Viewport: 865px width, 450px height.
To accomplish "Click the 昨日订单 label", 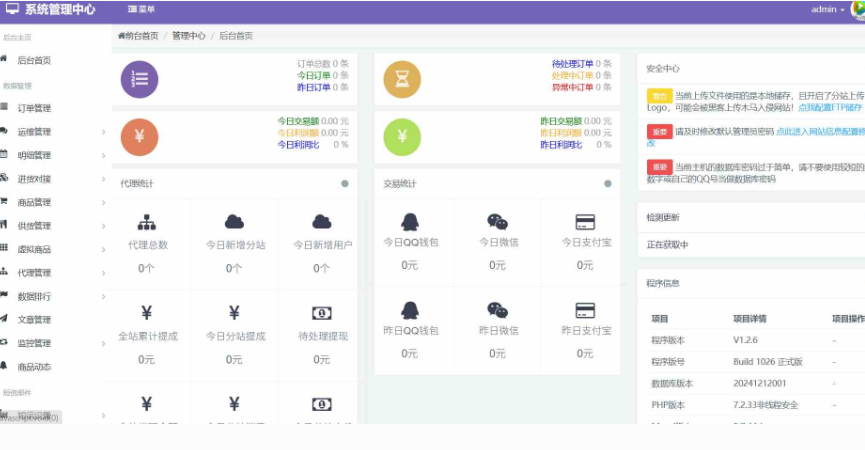I will (314, 87).
